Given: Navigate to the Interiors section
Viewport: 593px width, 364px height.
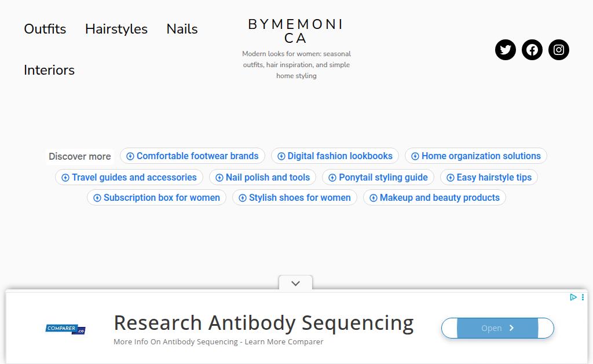Looking at the screenshot, I should pos(49,70).
